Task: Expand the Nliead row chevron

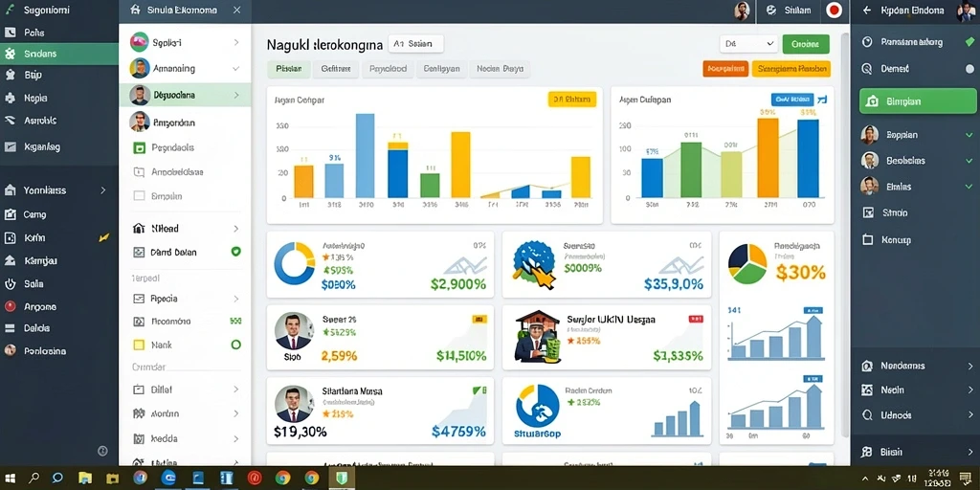Action: tap(235, 229)
